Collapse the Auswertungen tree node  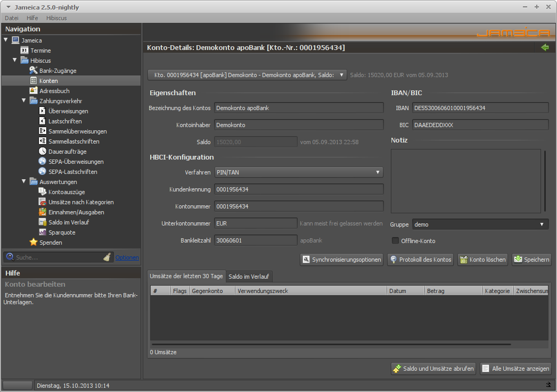click(24, 181)
